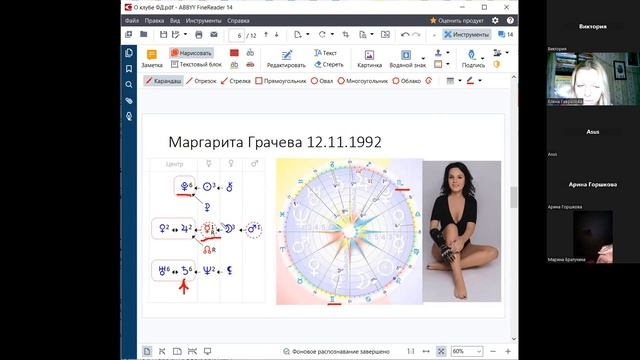The image size is (640, 360).
Task: Click the Стереть erase button
Action: pos(329,64)
